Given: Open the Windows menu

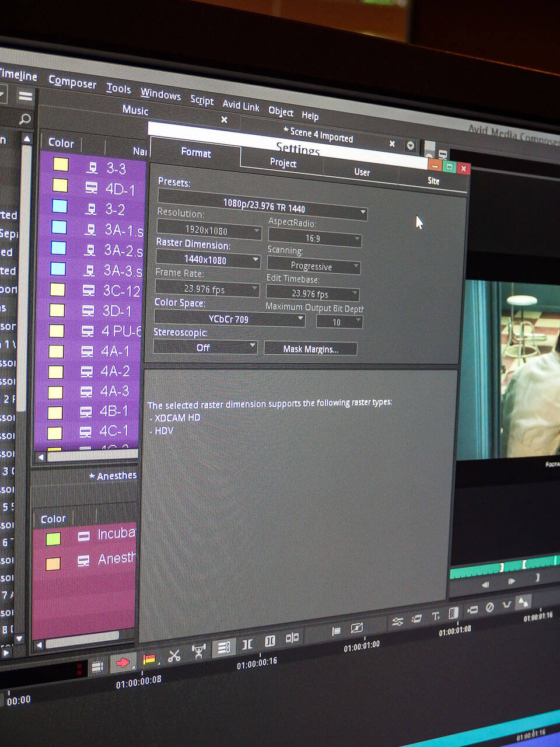Looking at the screenshot, I should click(161, 94).
